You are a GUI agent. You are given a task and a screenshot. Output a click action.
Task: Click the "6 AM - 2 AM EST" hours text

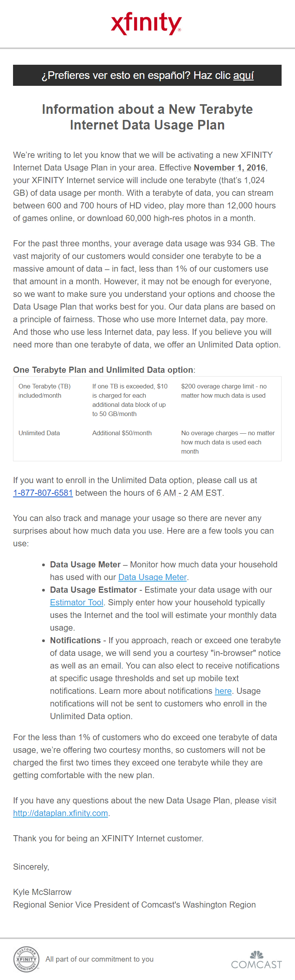click(x=189, y=493)
